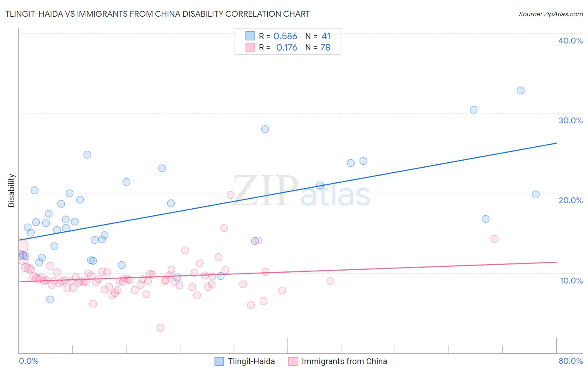This screenshot has width=588, height=373.
Task: Click the highest blue data point near 33%
Action: pos(521,90)
